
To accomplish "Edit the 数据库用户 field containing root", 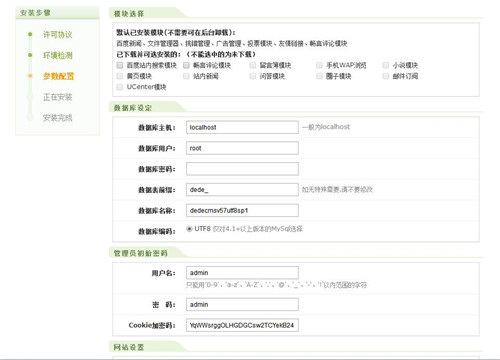I will pos(242,148).
